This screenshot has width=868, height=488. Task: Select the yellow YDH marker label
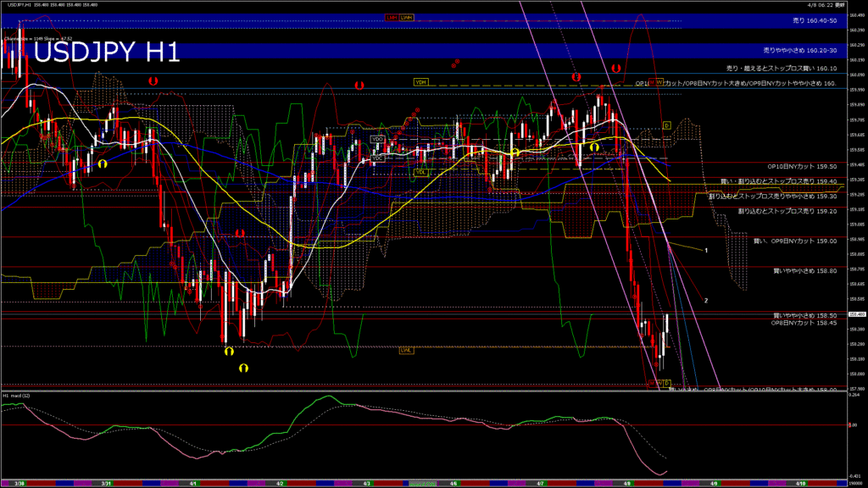coord(420,82)
